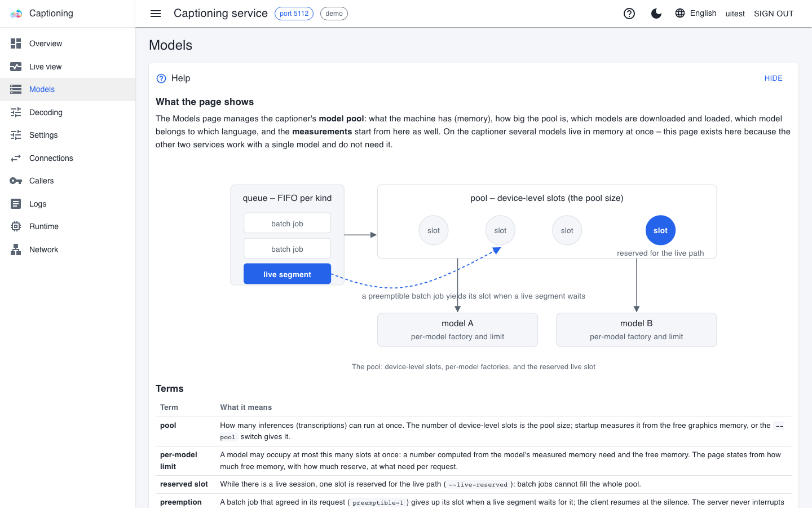This screenshot has width=812, height=508.
Task: Open the Connections page
Action: 68,158
